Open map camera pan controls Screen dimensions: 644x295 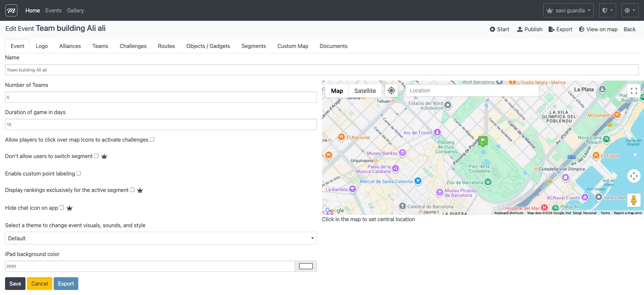tap(634, 176)
